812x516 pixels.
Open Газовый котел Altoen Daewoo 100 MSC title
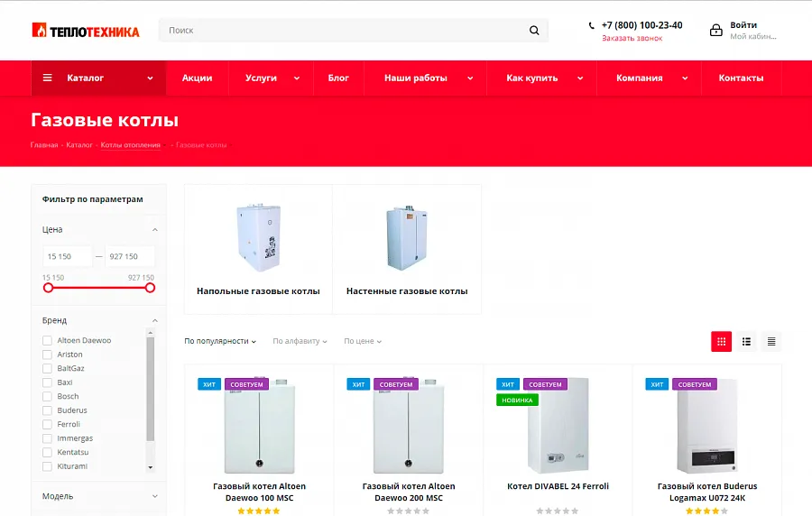[x=259, y=493]
